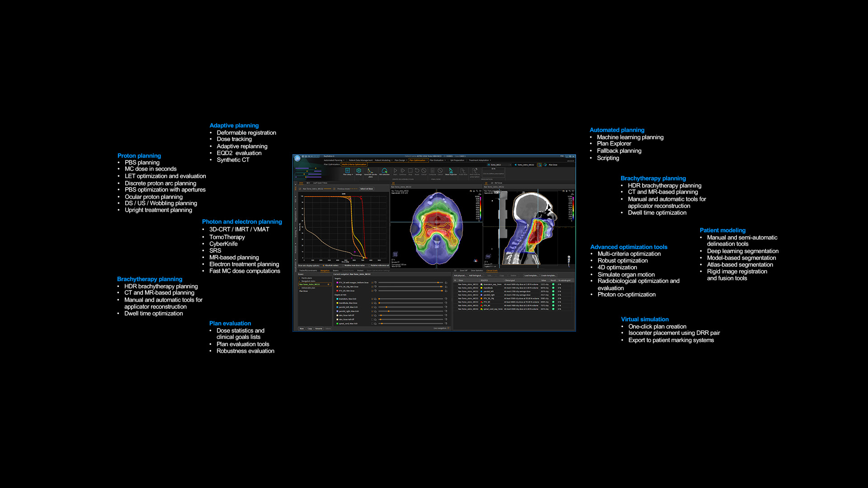Open the Tomo_MCO plan selector combo box
This screenshot has height=488, width=868.
[500, 165]
